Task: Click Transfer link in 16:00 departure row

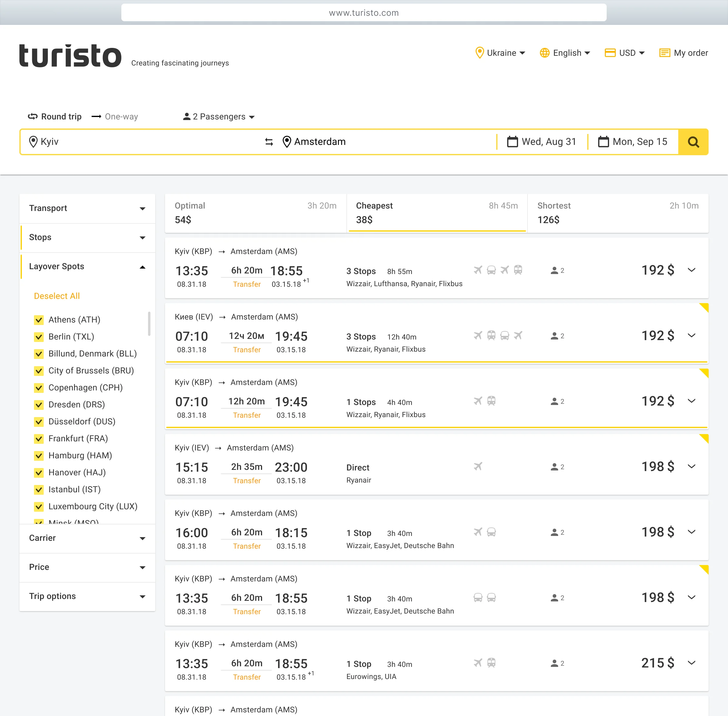Action: coord(247,546)
